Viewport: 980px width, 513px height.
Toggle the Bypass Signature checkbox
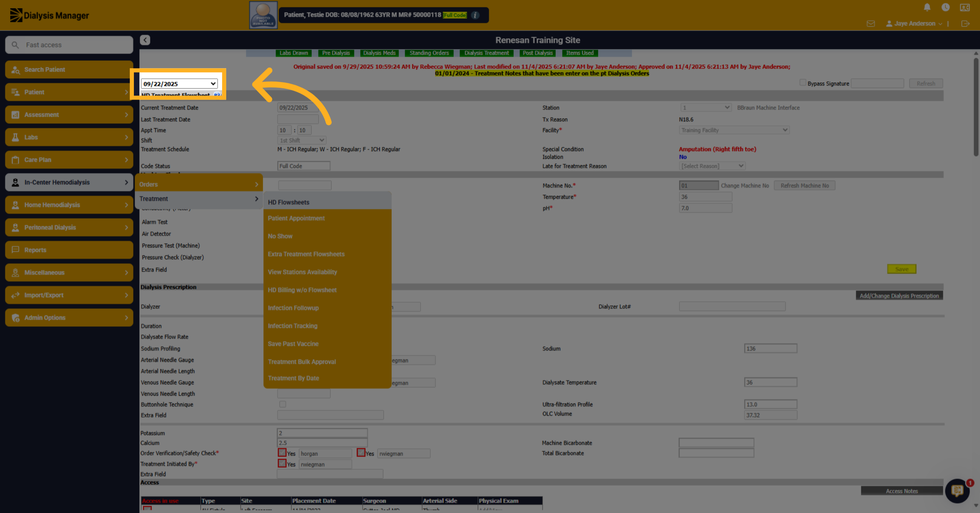pyautogui.click(x=802, y=83)
